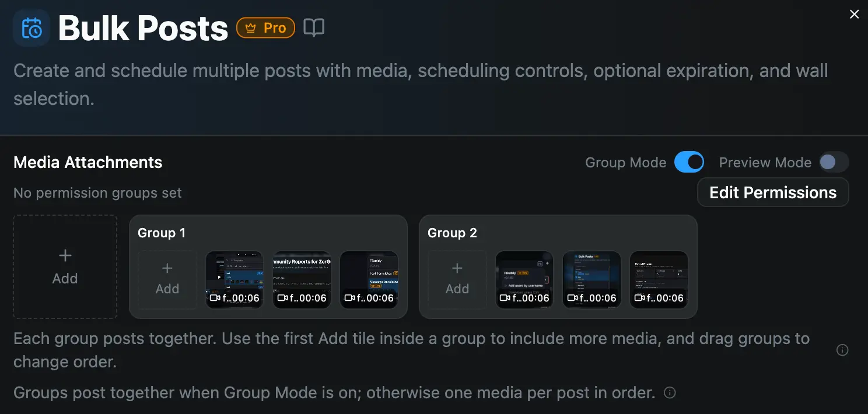Click the crown Pro badge
This screenshot has width=868, height=414.
click(x=265, y=27)
